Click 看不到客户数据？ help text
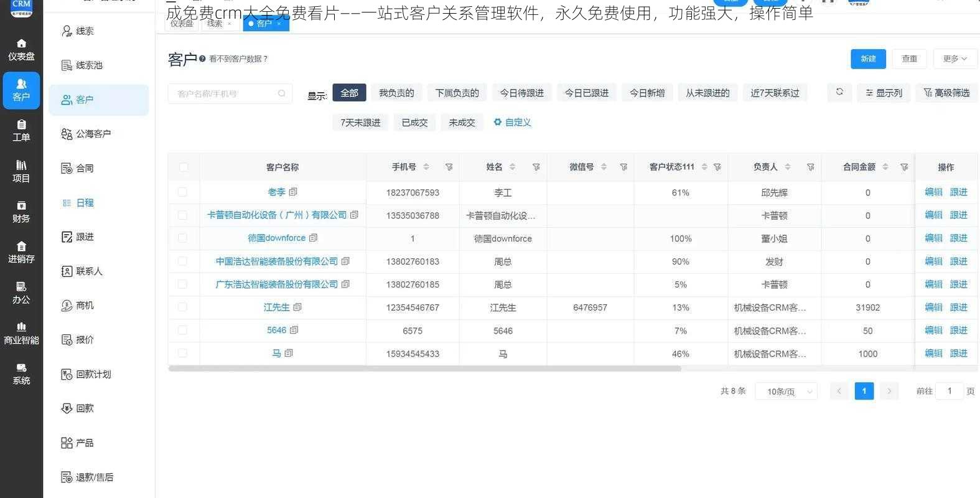This screenshot has width=980, height=498. pos(238,59)
